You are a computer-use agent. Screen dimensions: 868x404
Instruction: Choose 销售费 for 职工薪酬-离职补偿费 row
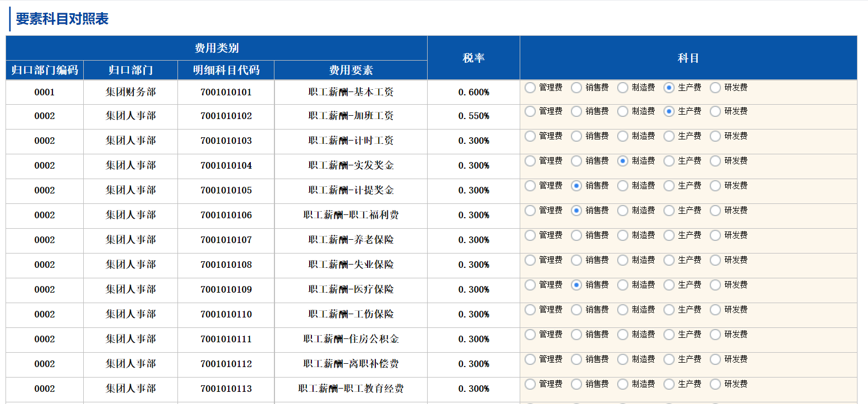(x=576, y=359)
